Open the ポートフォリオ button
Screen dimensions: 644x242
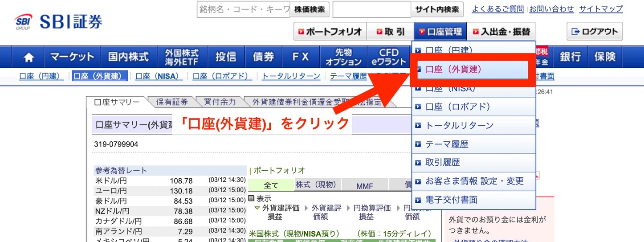tap(330, 32)
